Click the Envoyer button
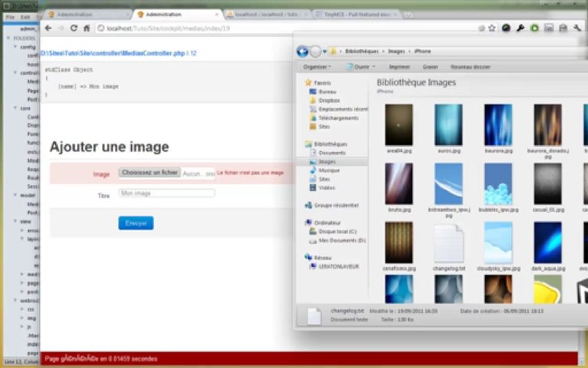Image resolution: width=588 pixels, height=368 pixels. 136,223
